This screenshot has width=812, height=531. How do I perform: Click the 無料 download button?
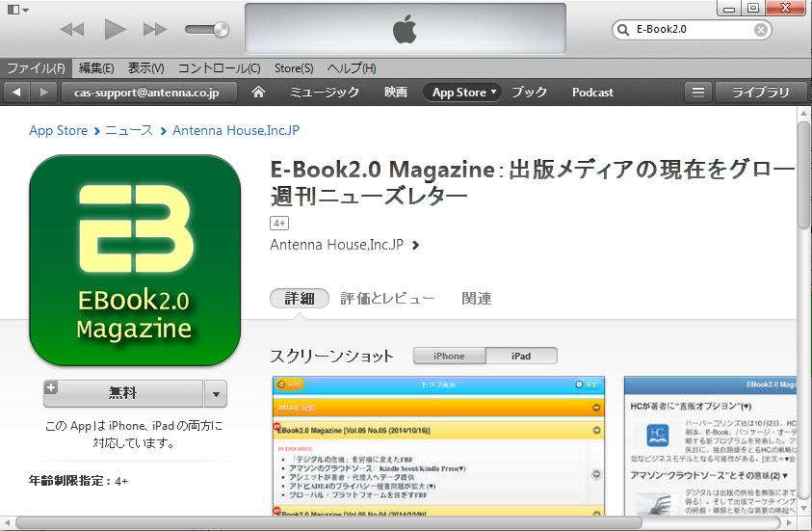coord(123,393)
